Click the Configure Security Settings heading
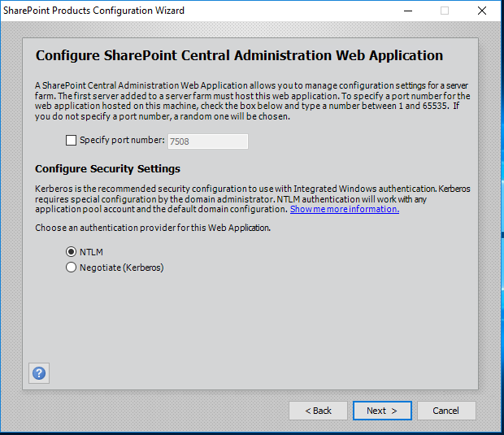This screenshot has width=504, height=435. [x=107, y=169]
